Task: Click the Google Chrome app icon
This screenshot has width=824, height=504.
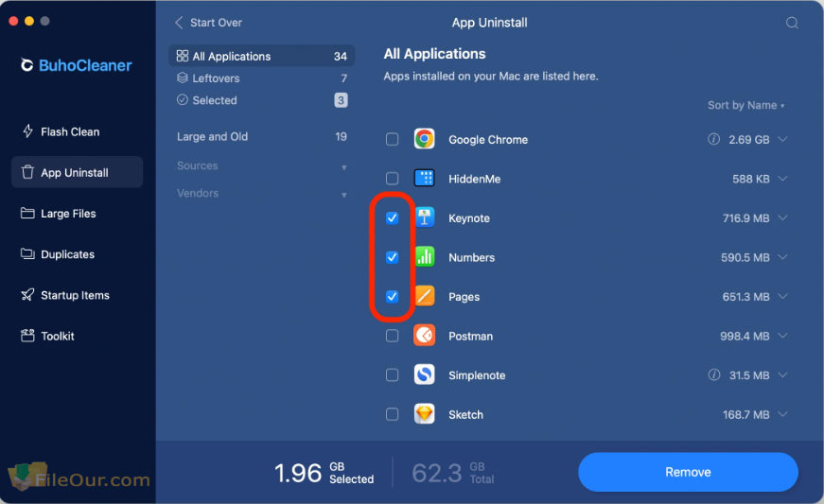Action: tap(424, 139)
